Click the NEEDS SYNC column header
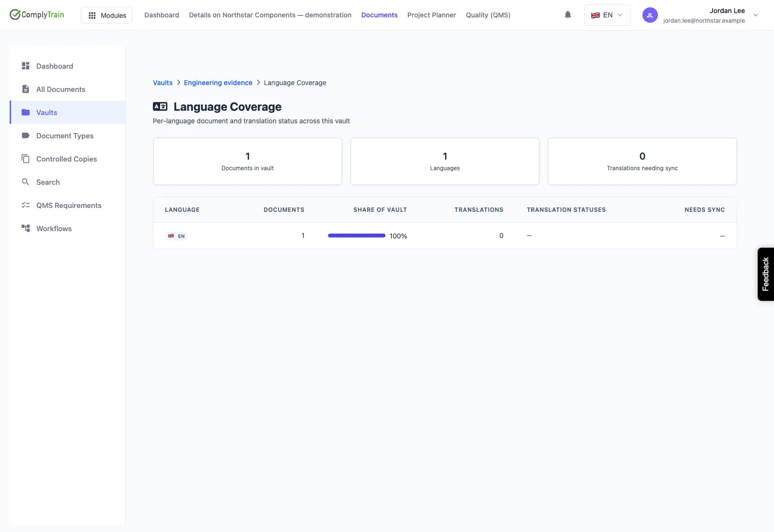The height and width of the screenshot is (532, 774). point(705,210)
